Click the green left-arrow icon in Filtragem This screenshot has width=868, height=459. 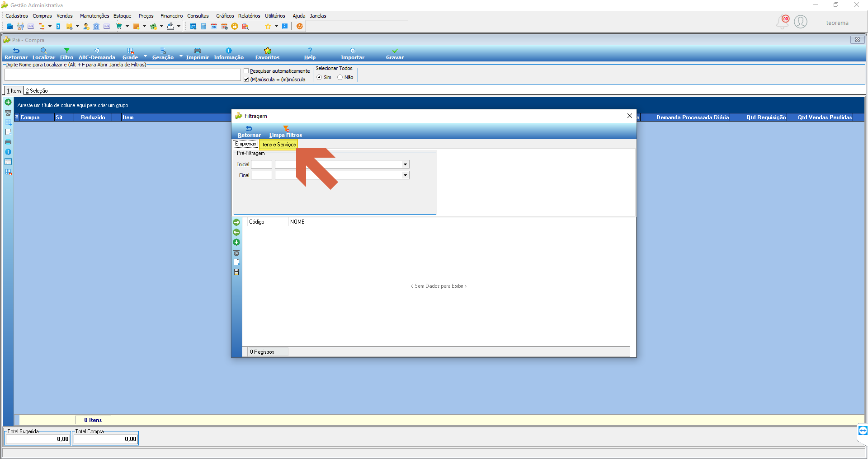(x=236, y=232)
